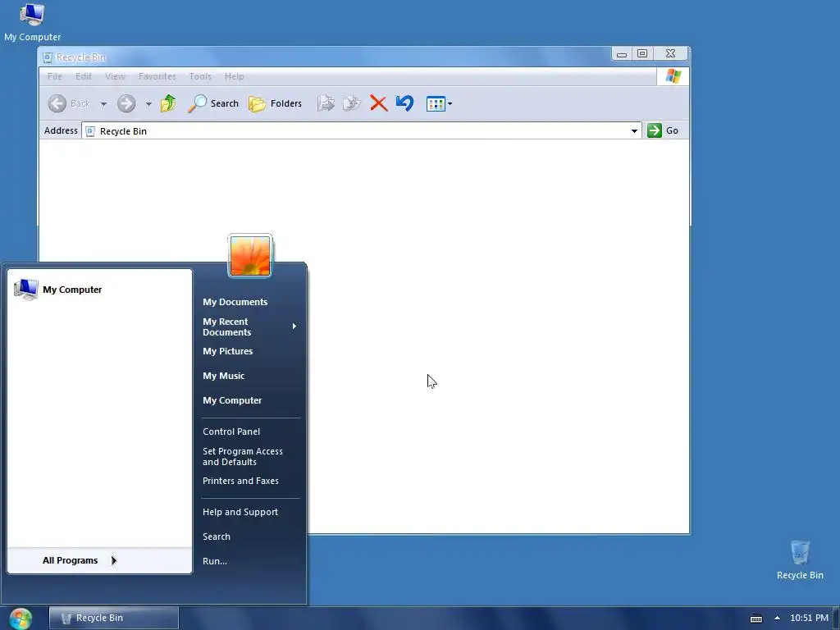This screenshot has width=840, height=630.
Task: Open the Tools menu
Action: 200,76
